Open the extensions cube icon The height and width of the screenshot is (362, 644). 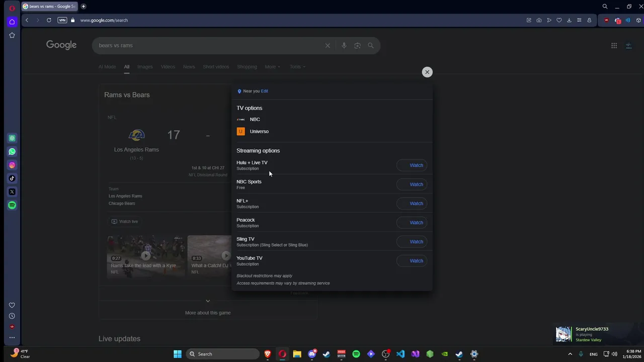pyautogui.click(x=639, y=20)
